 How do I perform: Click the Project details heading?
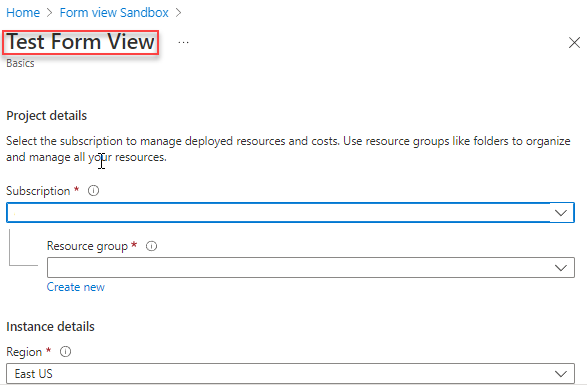coord(46,116)
